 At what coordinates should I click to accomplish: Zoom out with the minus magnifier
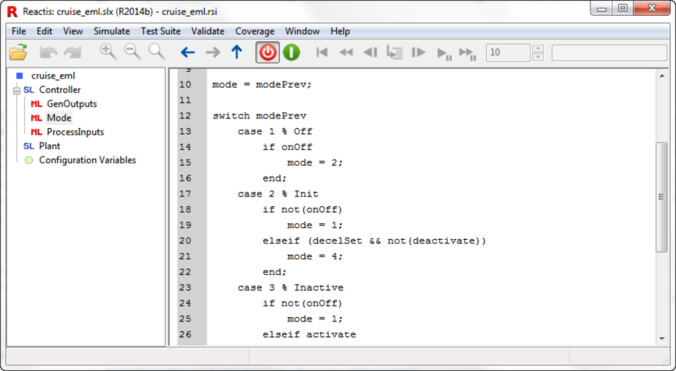132,52
